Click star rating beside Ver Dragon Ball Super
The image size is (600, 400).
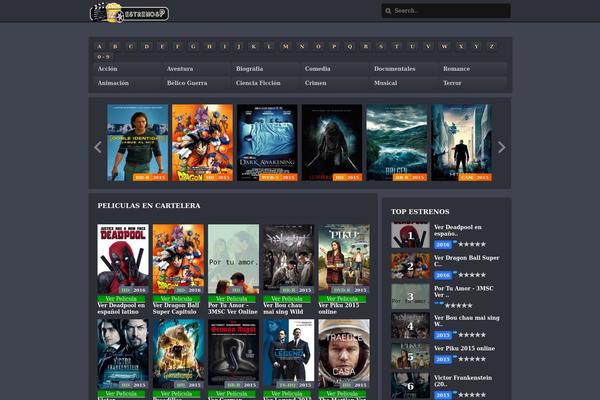(472, 275)
